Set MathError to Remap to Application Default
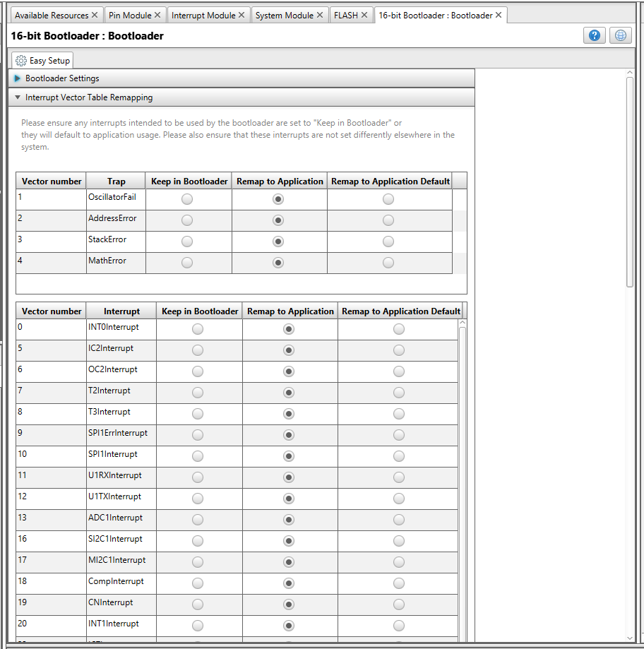The width and height of the screenshot is (644, 649). (388, 263)
